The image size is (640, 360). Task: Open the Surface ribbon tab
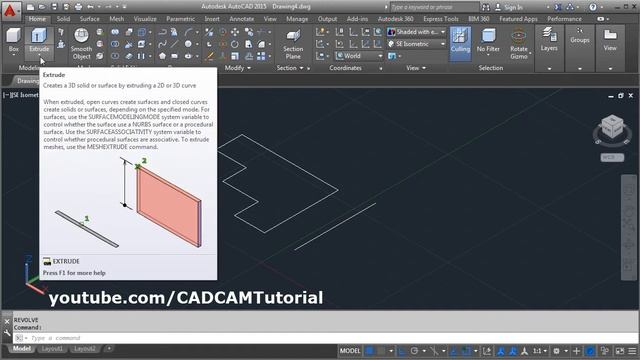89,19
